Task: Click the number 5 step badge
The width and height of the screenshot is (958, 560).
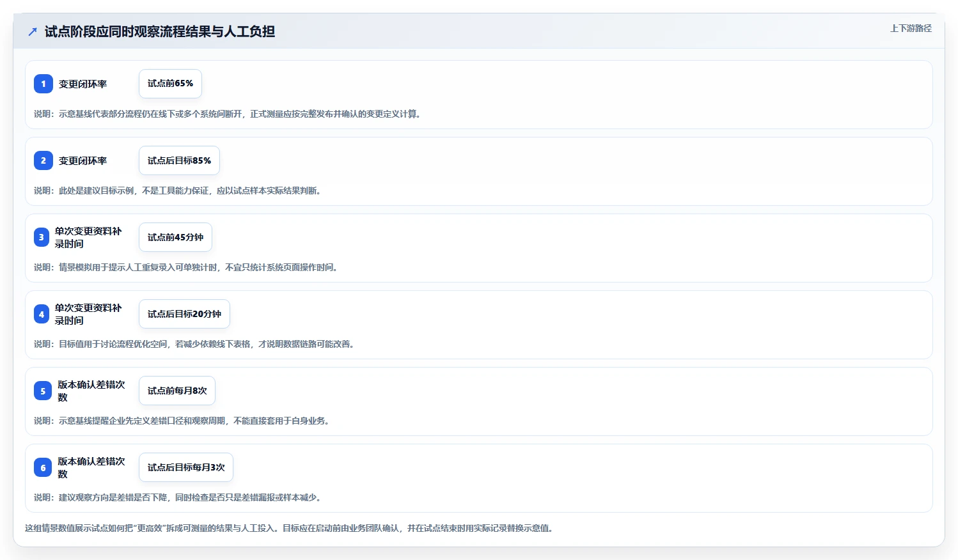Action: [x=43, y=391]
